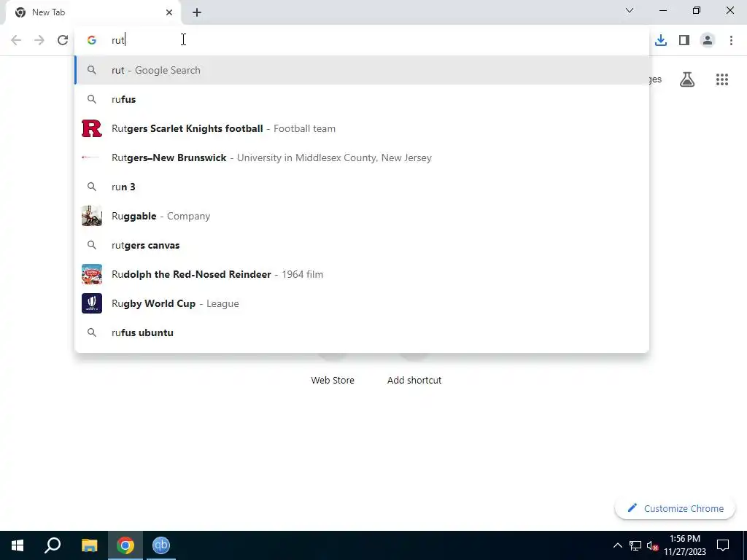
Task: Click the Google G icon in address bar
Action: [x=91, y=40]
